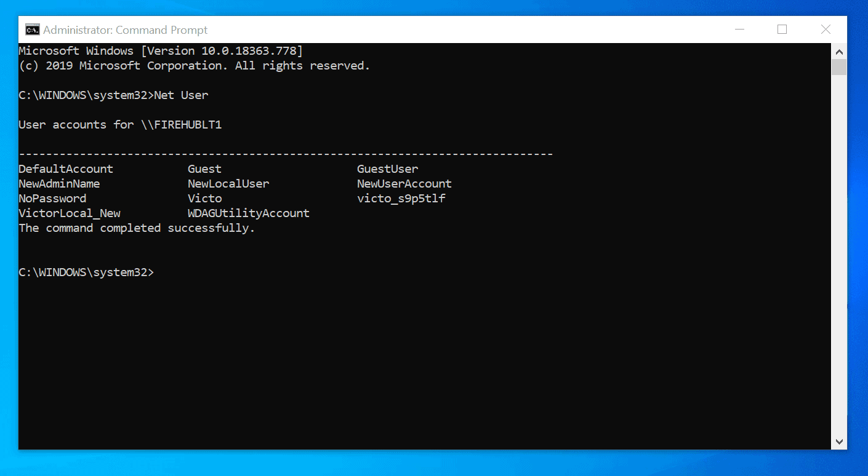This screenshot has height=476, width=868.
Task: Click the WDAGUtilityAccount entry
Action: point(249,213)
